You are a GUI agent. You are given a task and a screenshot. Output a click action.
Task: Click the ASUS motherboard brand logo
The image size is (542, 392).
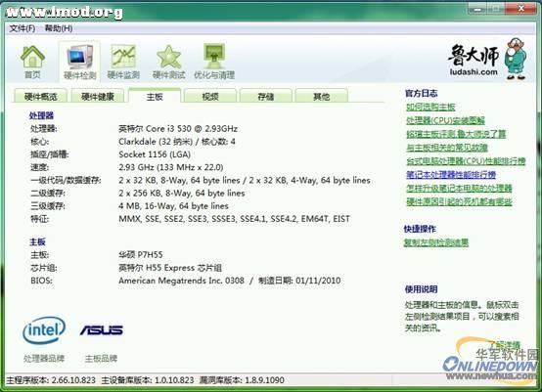102,330
